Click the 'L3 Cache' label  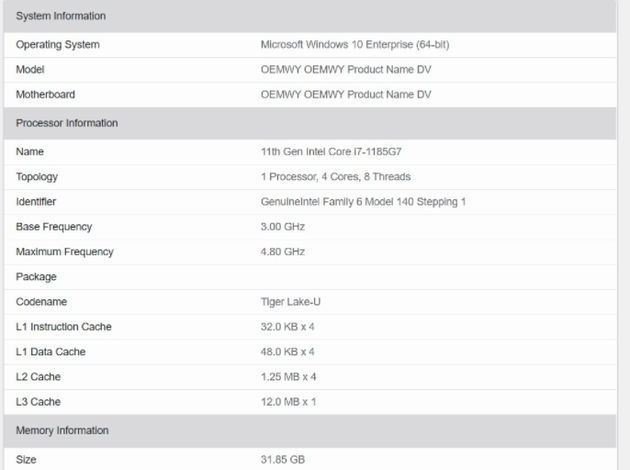coord(38,402)
